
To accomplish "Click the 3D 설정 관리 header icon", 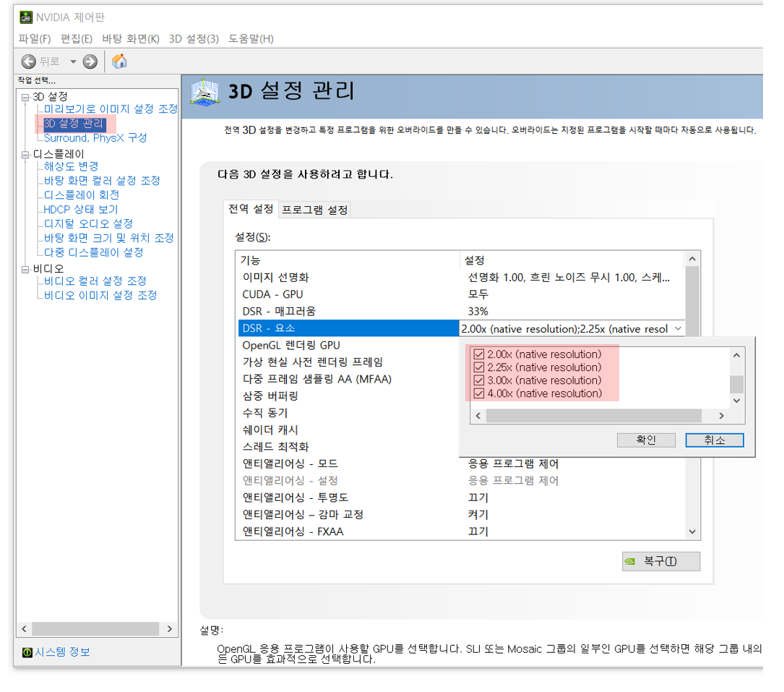I will pos(205,92).
